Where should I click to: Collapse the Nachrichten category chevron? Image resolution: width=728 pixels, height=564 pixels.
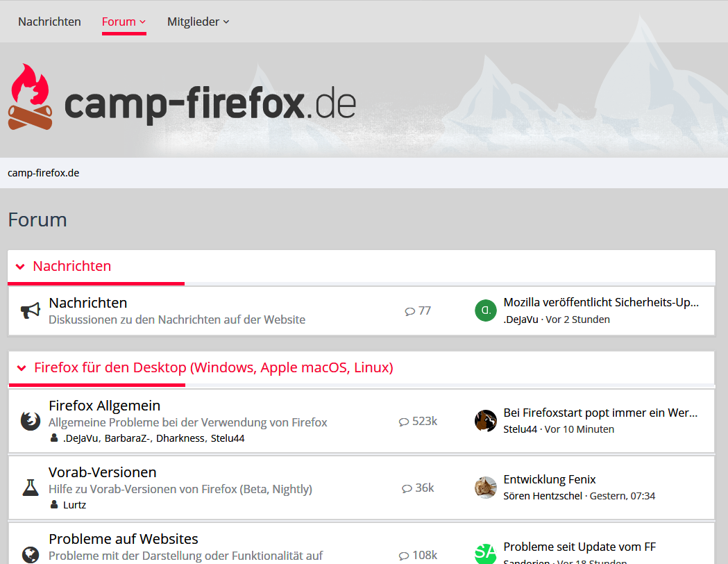(20, 267)
